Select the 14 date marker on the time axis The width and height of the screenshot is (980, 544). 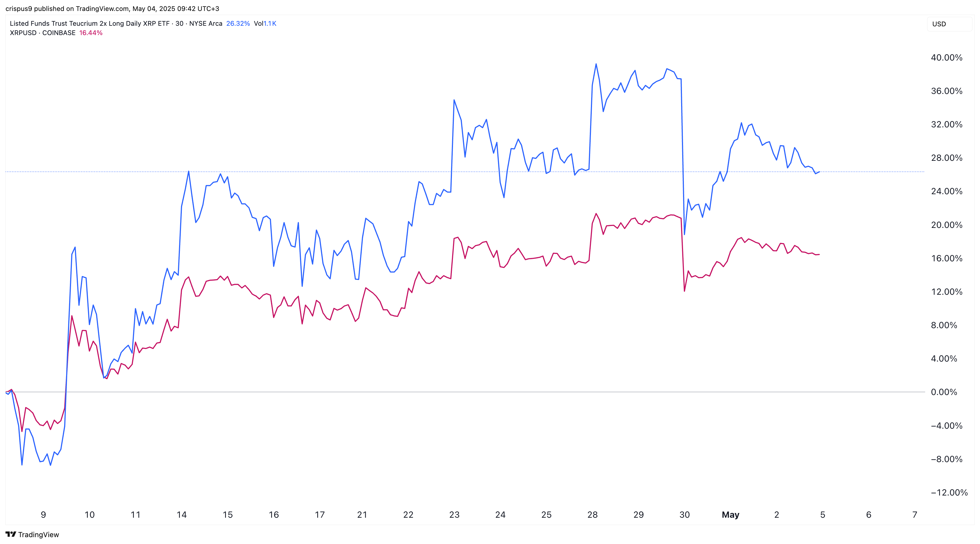[182, 515]
